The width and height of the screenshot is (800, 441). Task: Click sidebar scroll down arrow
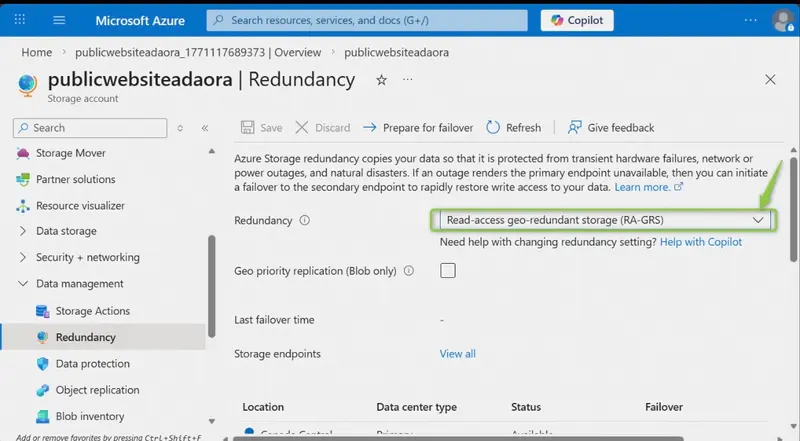pyautogui.click(x=211, y=421)
